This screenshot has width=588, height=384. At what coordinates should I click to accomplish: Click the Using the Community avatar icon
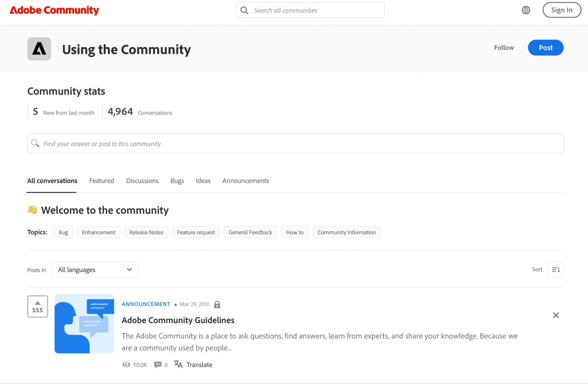click(39, 49)
